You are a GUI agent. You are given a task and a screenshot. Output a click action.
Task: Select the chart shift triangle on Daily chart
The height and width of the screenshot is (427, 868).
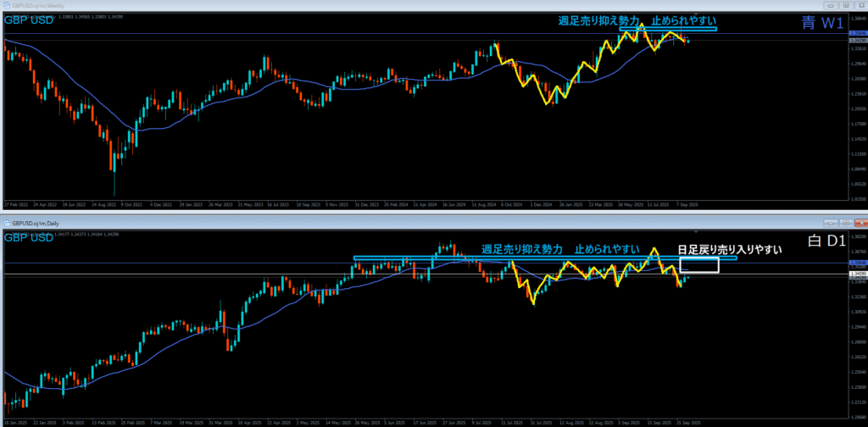pos(695,231)
